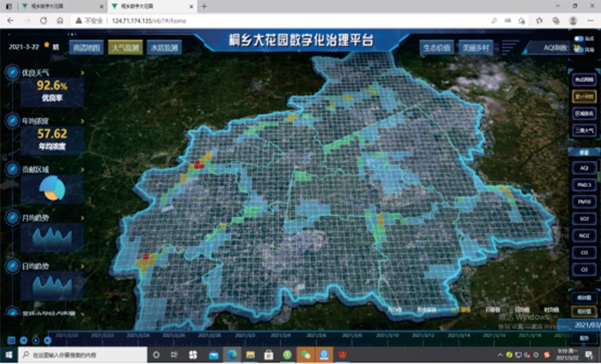Expand the 优良天气 panel arrow
Screen dimensions: 601x364
pos(82,73)
